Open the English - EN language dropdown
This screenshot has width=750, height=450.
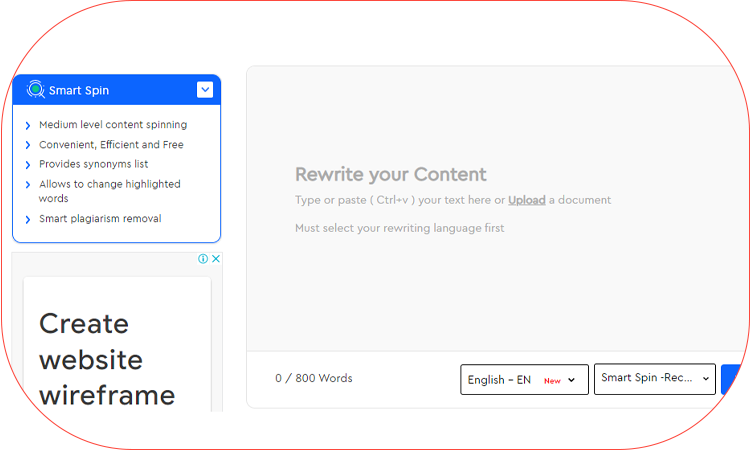(524, 380)
